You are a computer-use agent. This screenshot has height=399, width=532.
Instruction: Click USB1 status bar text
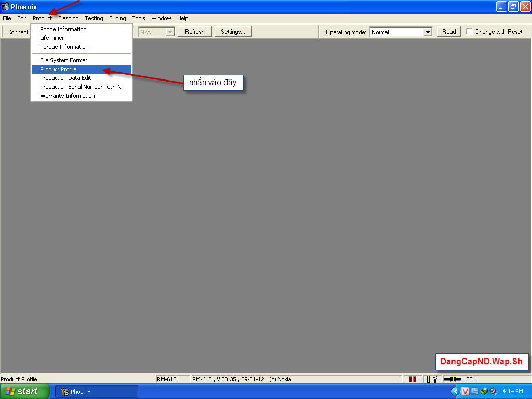tap(469, 379)
